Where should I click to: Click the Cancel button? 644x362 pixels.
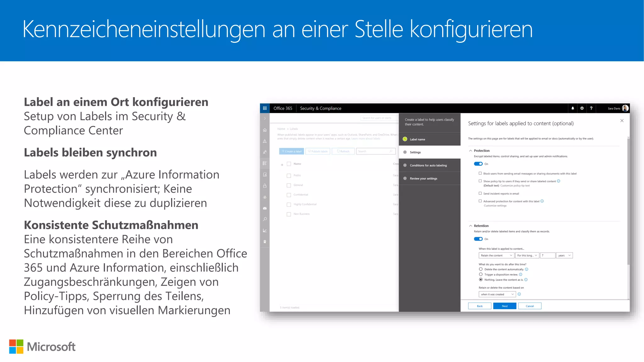tap(530, 306)
